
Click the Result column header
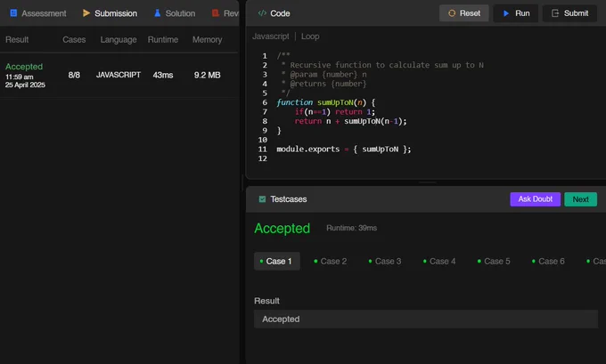[17, 40]
